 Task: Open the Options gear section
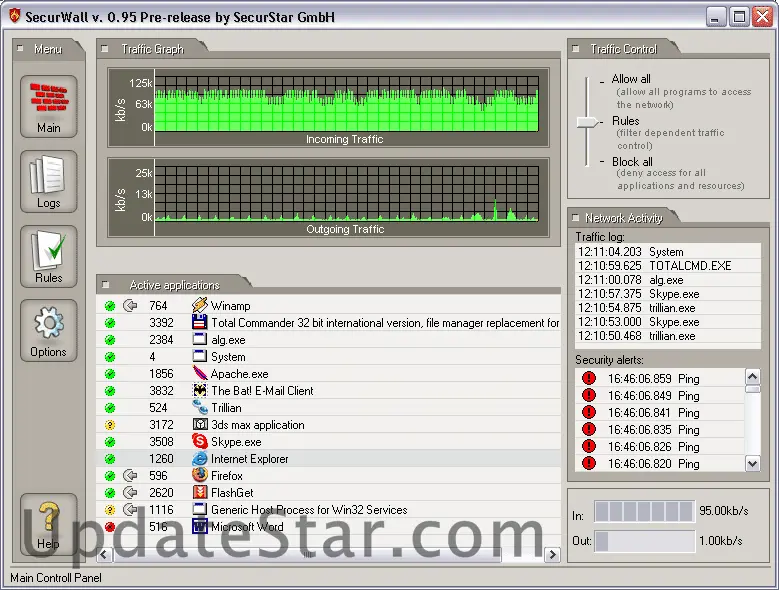(x=49, y=331)
